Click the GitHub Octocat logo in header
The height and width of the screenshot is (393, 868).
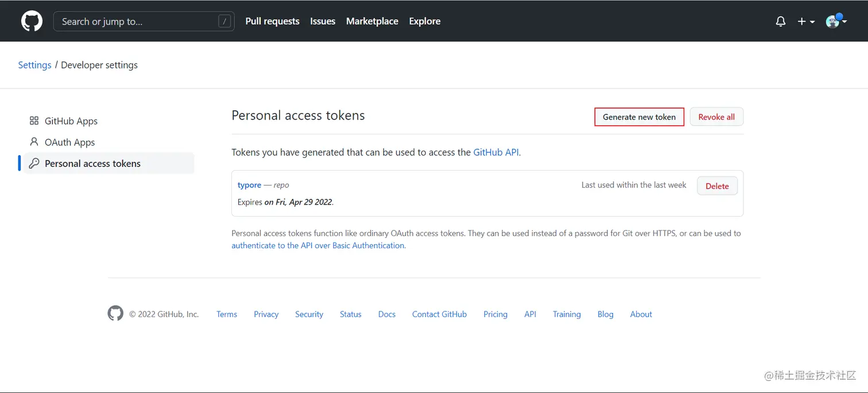point(32,21)
